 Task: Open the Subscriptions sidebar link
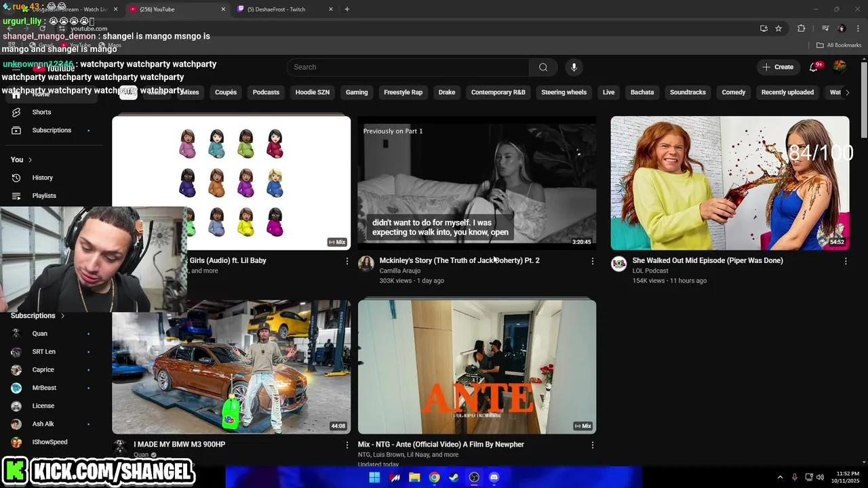tap(52, 130)
